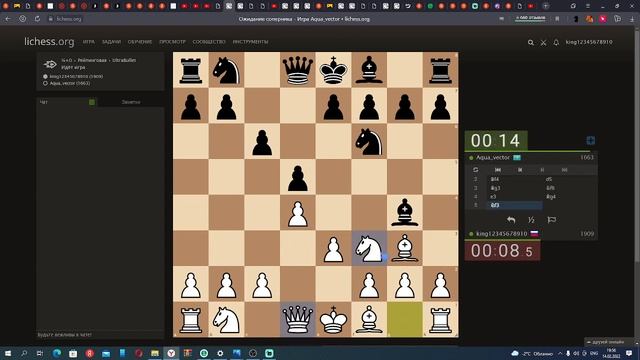The height and width of the screenshot is (360, 640).
Task: Open Microsoft Store from the taskbar
Action: (73, 353)
